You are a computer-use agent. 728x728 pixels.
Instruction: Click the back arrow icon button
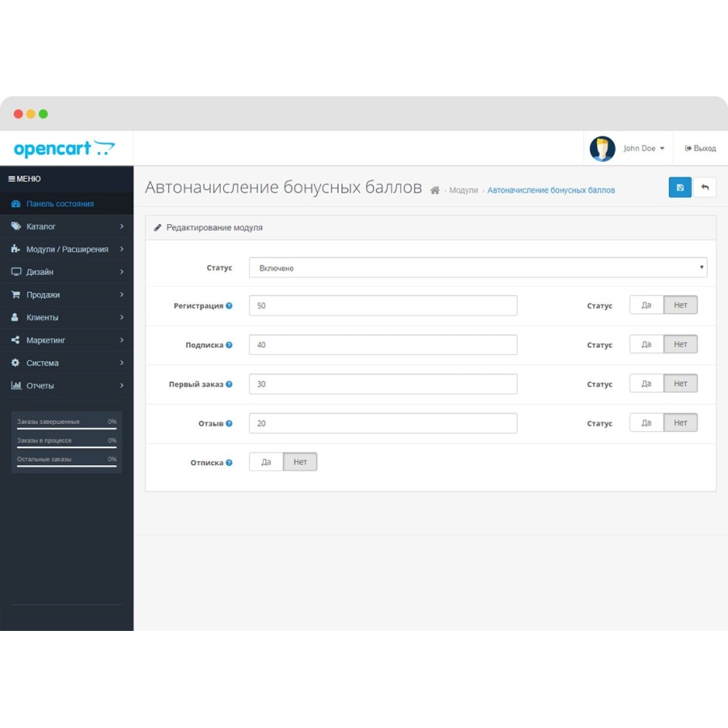click(x=705, y=188)
